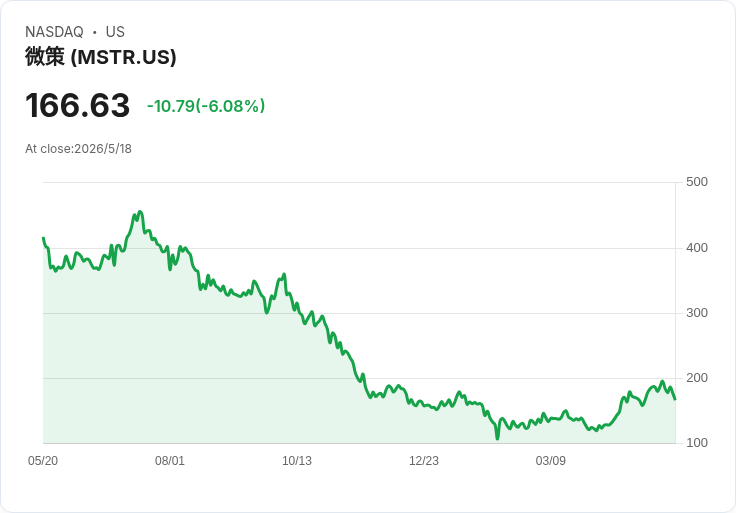Click the 08/01 date axis label
The height and width of the screenshot is (513, 736).
pyautogui.click(x=170, y=461)
